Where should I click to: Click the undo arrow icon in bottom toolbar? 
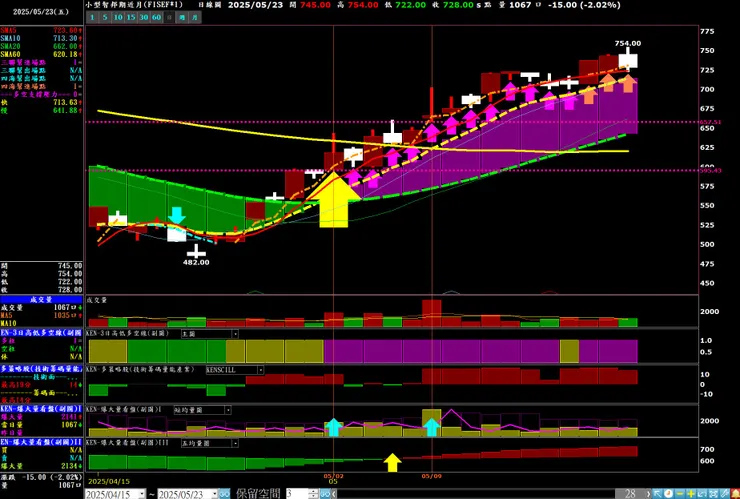point(702,494)
